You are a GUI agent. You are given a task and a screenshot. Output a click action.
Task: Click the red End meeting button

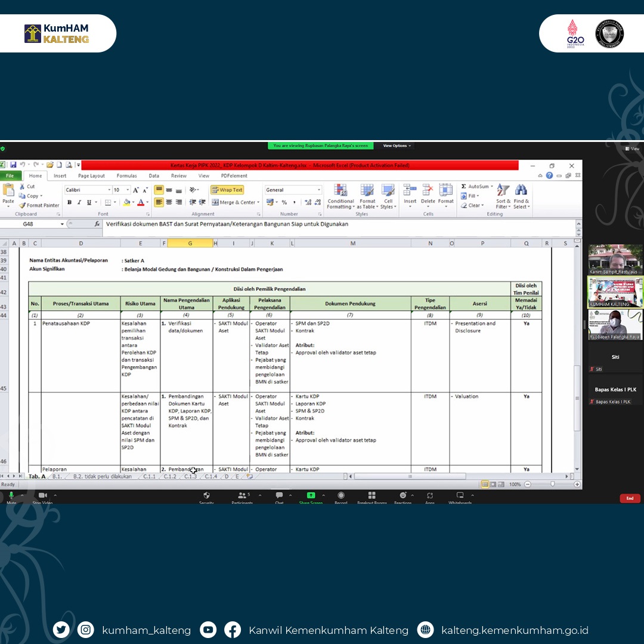click(630, 498)
